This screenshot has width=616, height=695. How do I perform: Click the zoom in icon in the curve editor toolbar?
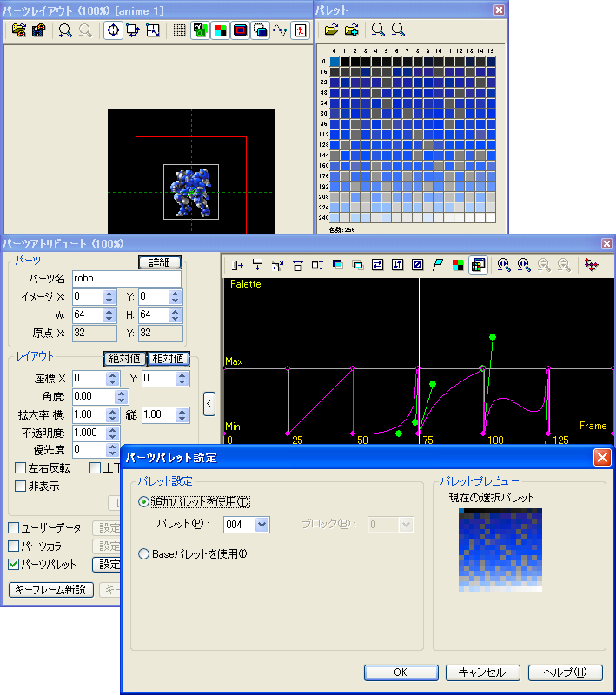pyautogui.click(x=503, y=265)
